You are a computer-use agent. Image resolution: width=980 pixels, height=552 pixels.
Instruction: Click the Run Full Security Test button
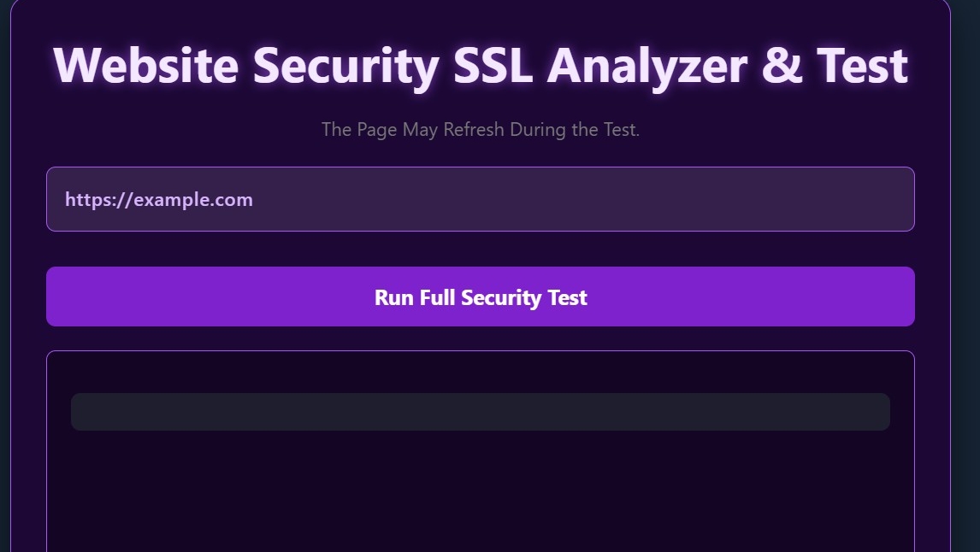(x=480, y=297)
